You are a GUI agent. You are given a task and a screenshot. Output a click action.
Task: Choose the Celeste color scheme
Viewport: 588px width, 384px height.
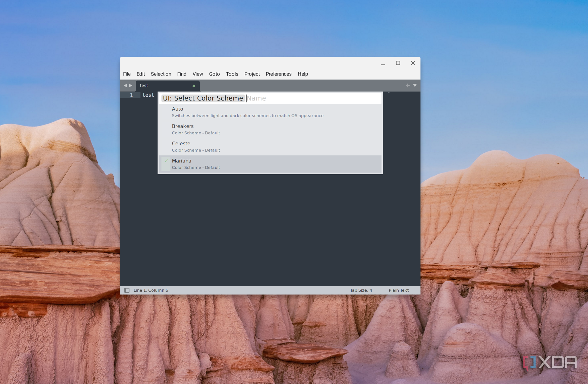(270, 147)
